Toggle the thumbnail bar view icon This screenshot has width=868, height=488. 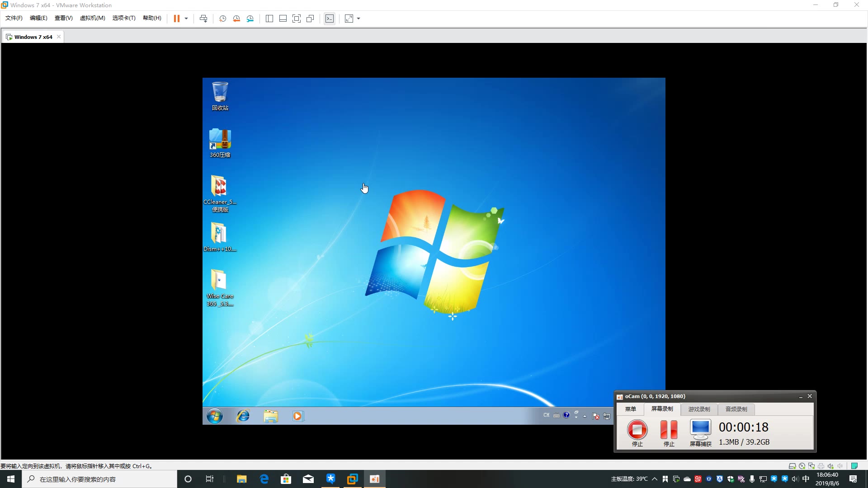[x=283, y=19]
